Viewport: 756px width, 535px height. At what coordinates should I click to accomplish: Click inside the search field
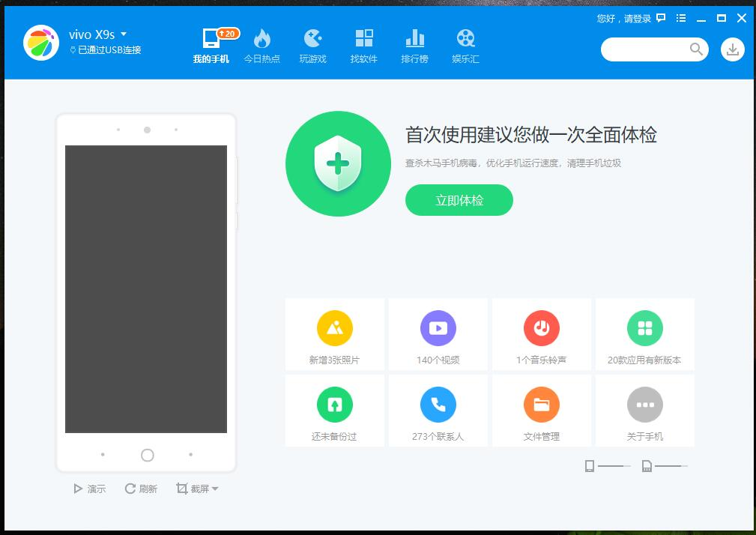tap(646, 49)
